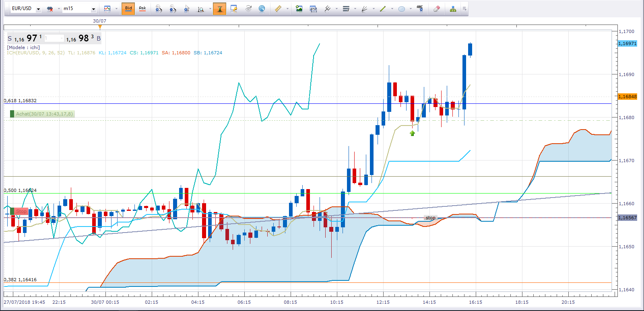Expand the ellipse shape dropdown arrow

click(411, 9)
